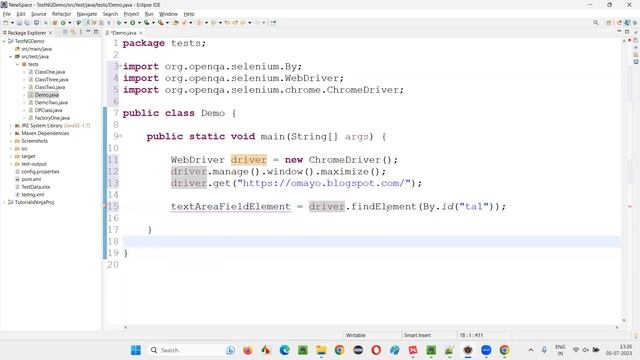Click the Debug bug toolbar icon

[x=118, y=23]
